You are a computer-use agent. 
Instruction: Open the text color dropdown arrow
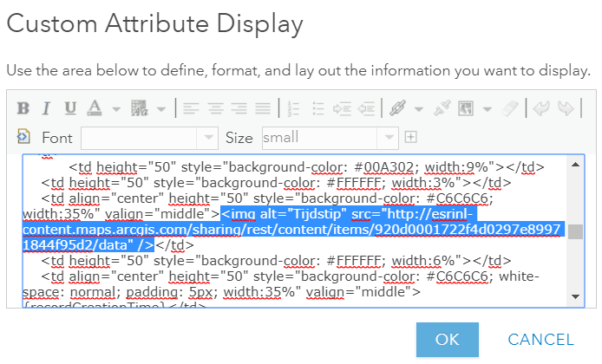pyautogui.click(x=116, y=109)
